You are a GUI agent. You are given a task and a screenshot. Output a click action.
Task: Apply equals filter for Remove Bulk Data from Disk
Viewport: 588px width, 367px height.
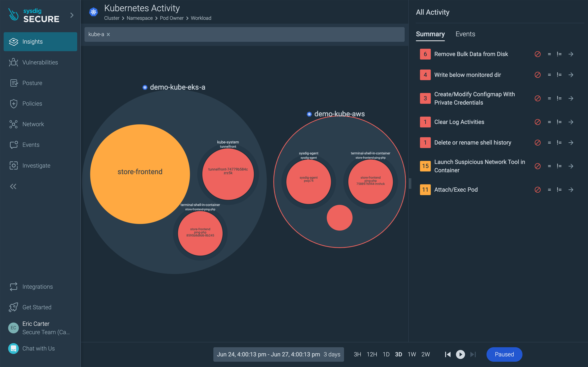(549, 54)
